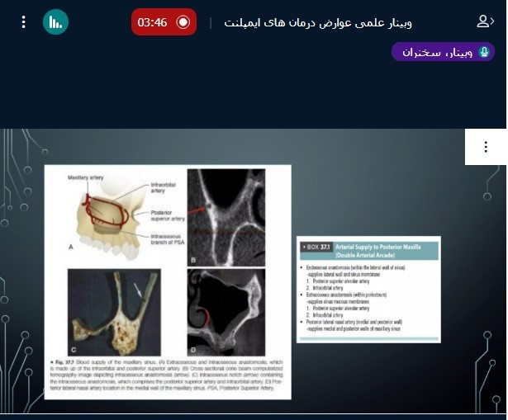The height and width of the screenshot is (420, 508).
Task: Open the white three-dot menu on the presentation
Action: [486, 147]
